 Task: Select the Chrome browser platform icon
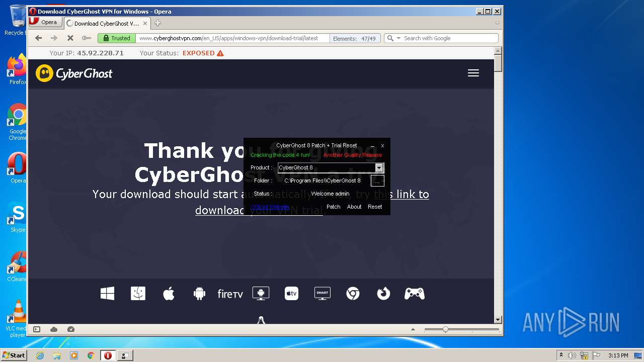coord(353,294)
